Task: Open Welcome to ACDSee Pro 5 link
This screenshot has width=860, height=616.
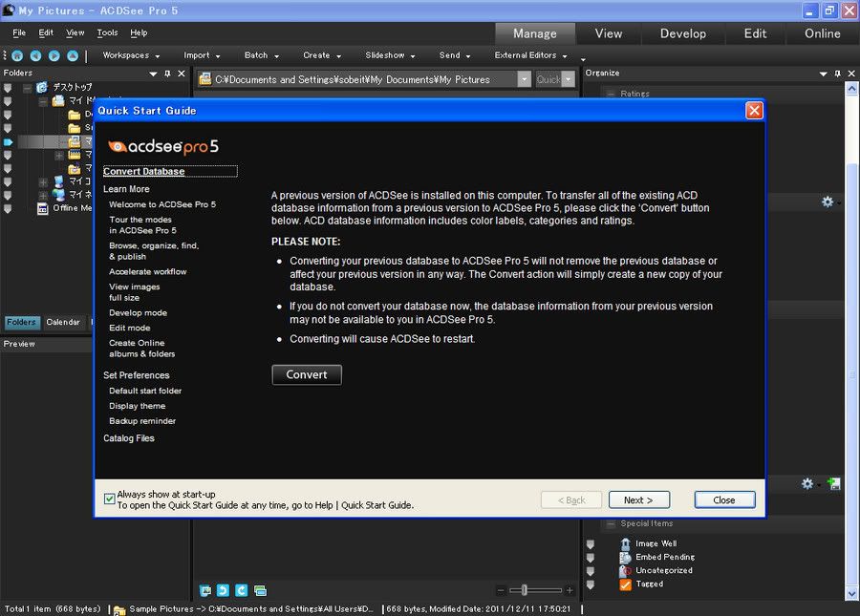Action: click(x=162, y=204)
